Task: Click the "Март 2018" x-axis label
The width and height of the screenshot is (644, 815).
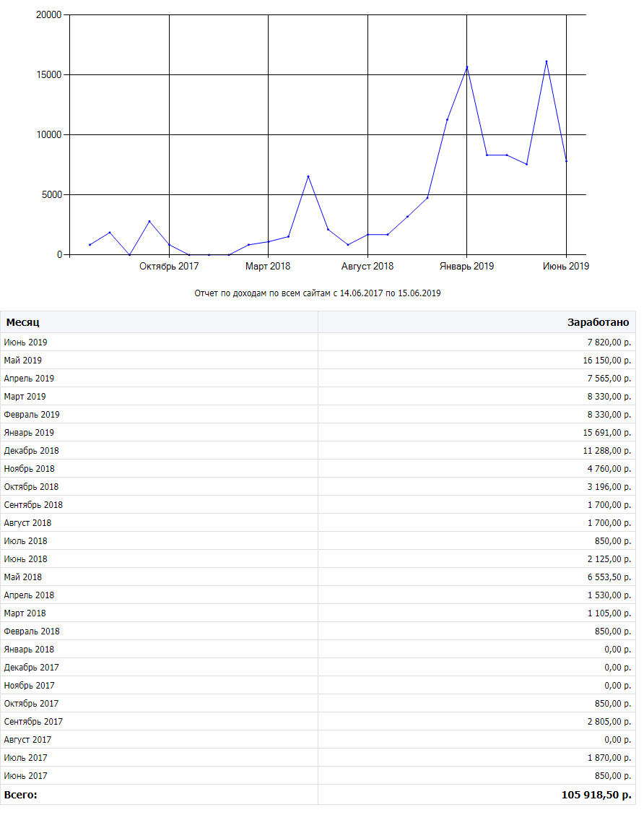Action: click(x=268, y=266)
